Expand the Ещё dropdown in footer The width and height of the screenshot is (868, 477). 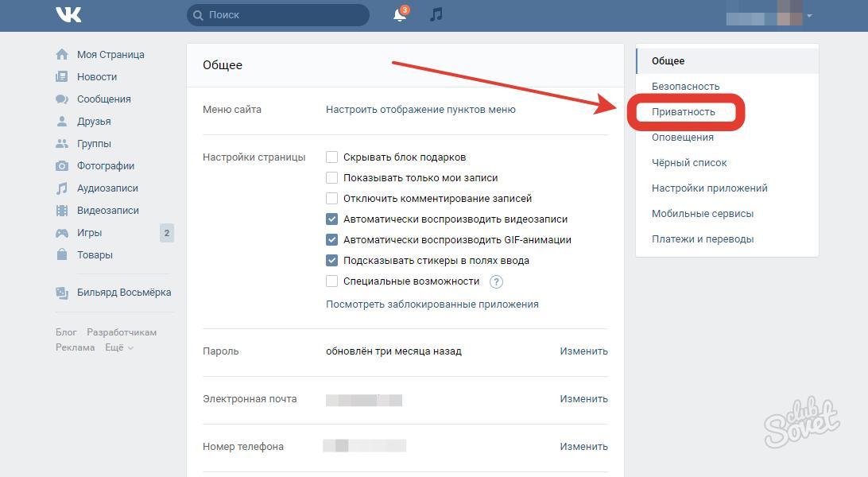pyautogui.click(x=119, y=347)
